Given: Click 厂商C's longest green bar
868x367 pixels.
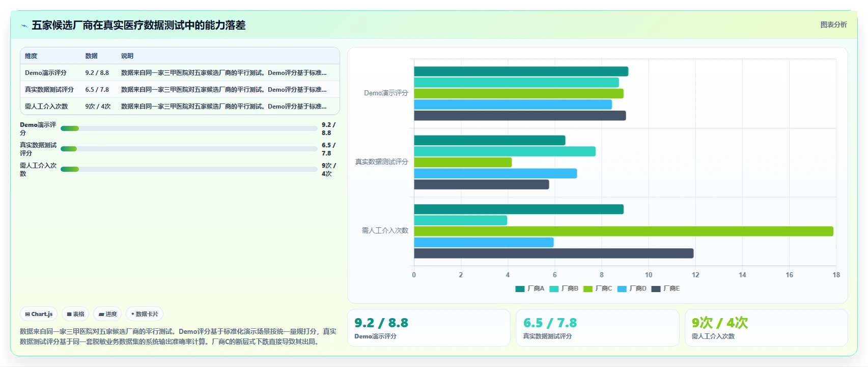Looking at the screenshot, I should (624, 231).
